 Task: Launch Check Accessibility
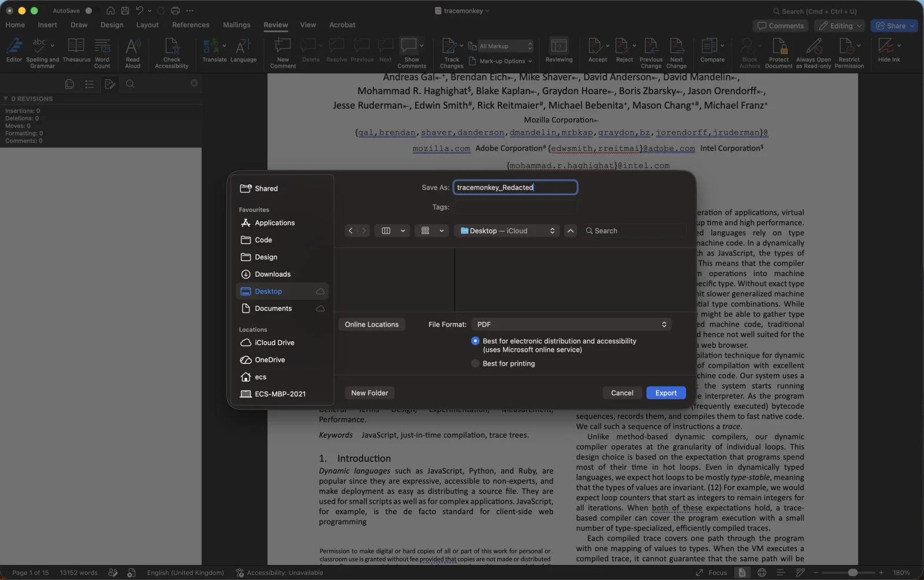172,53
